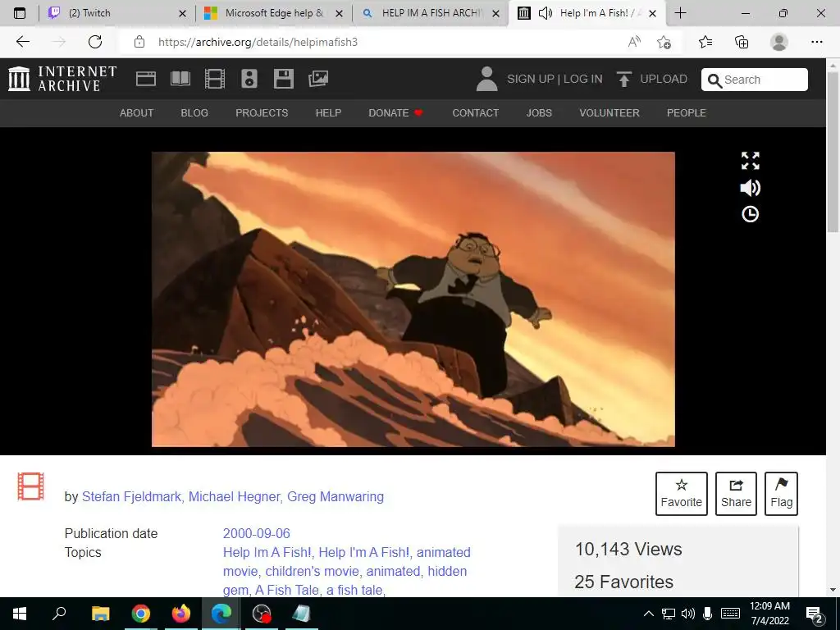Image resolution: width=840 pixels, height=630 pixels.
Task: Open the ABOUT menu item
Action: 137,113
